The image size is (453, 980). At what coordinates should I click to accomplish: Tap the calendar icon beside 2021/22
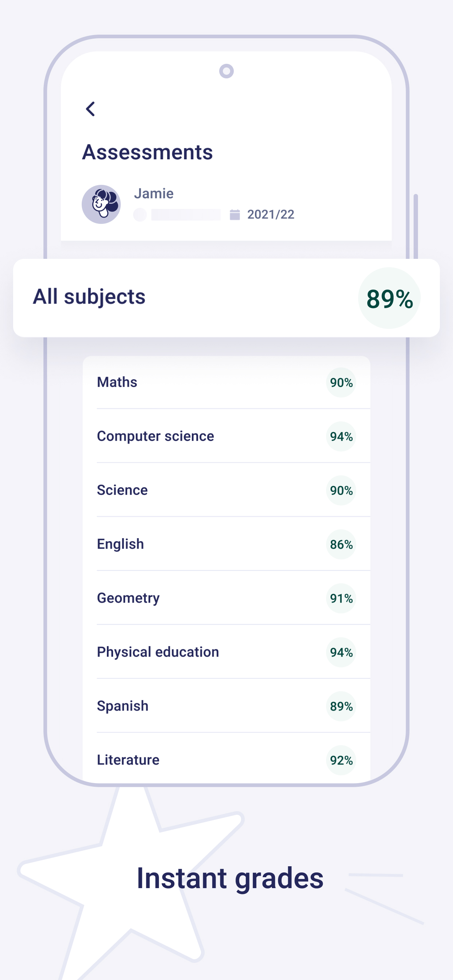pos(235,215)
